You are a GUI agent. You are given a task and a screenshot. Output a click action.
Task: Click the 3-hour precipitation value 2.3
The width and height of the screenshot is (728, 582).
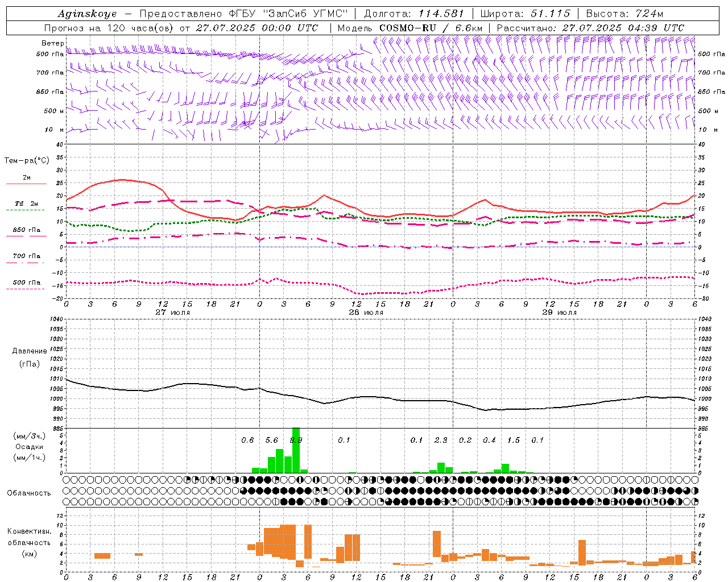click(441, 440)
